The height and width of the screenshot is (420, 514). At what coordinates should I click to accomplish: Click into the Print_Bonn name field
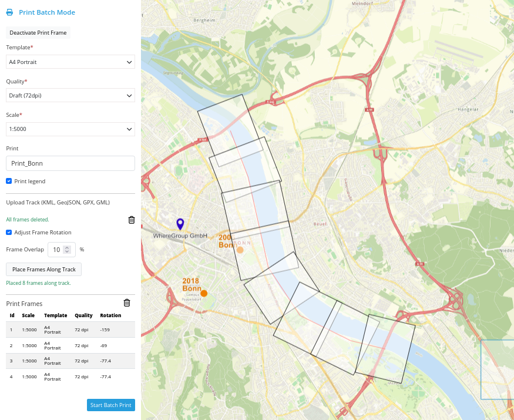click(x=70, y=163)
